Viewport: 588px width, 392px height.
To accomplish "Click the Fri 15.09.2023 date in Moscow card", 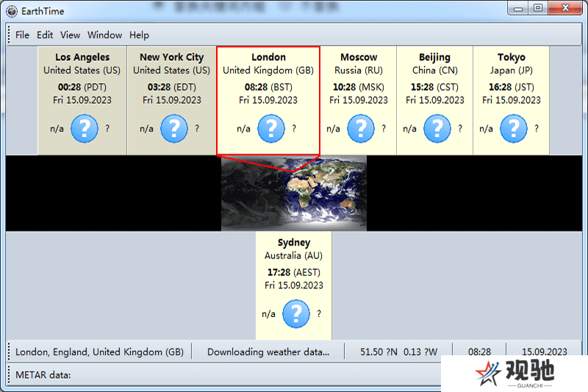I will 359,100.
